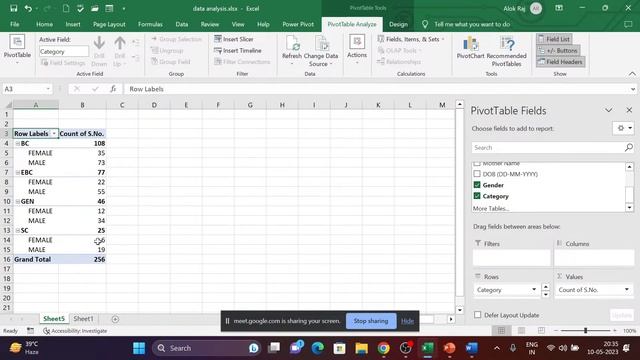The width and height of the screenshot is (640, 360).
Task: Refresh the pivot table data
Action: point(292,51)
